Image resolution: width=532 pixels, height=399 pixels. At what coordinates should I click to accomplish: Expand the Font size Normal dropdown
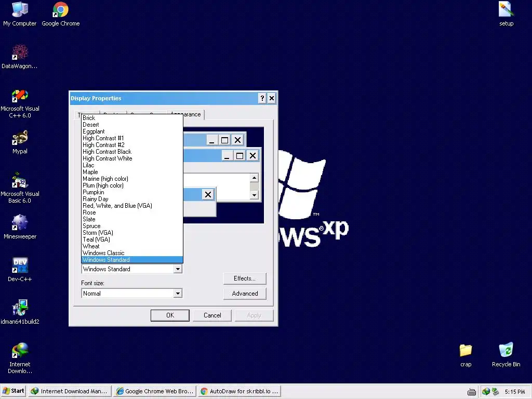(x=178, y=294)
